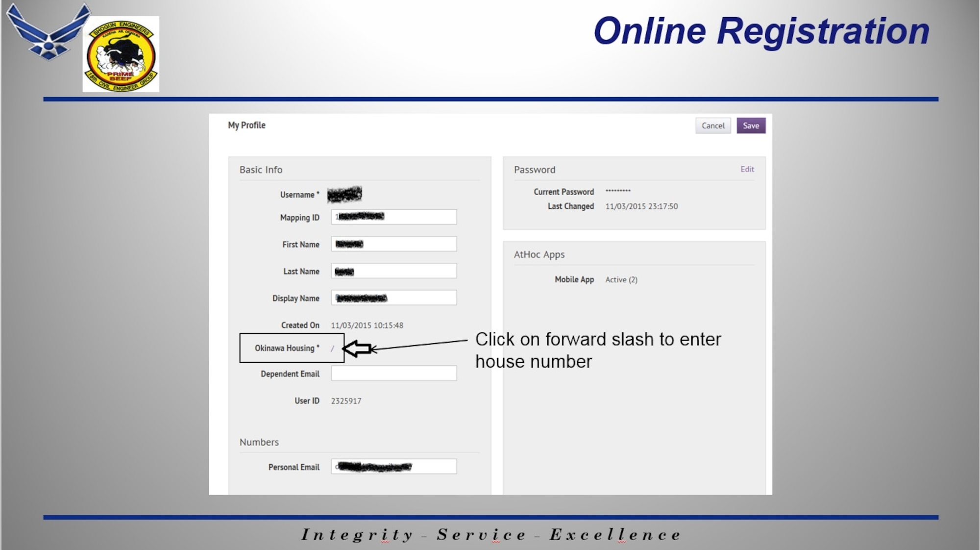Image resolution: width=980 pixels, height=550 pixels.
Task: Click the masked Current Password value
Action: click(617, 192)
